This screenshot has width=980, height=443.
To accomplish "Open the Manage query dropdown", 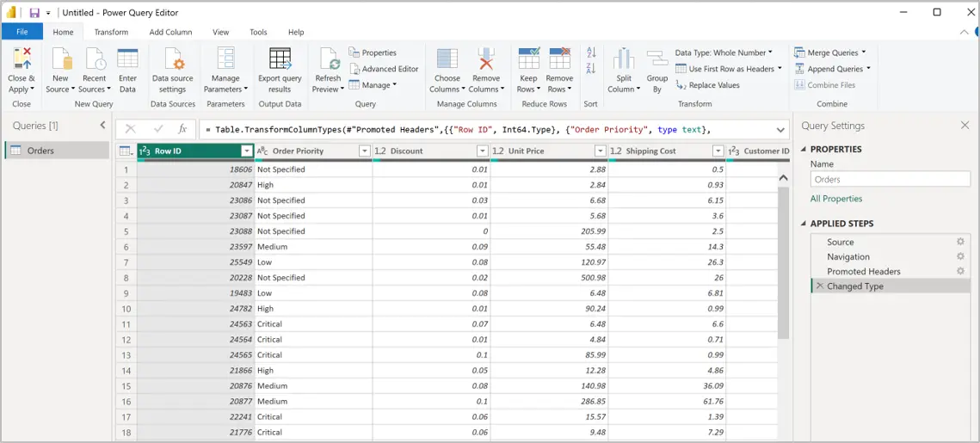I will point(372,85).
